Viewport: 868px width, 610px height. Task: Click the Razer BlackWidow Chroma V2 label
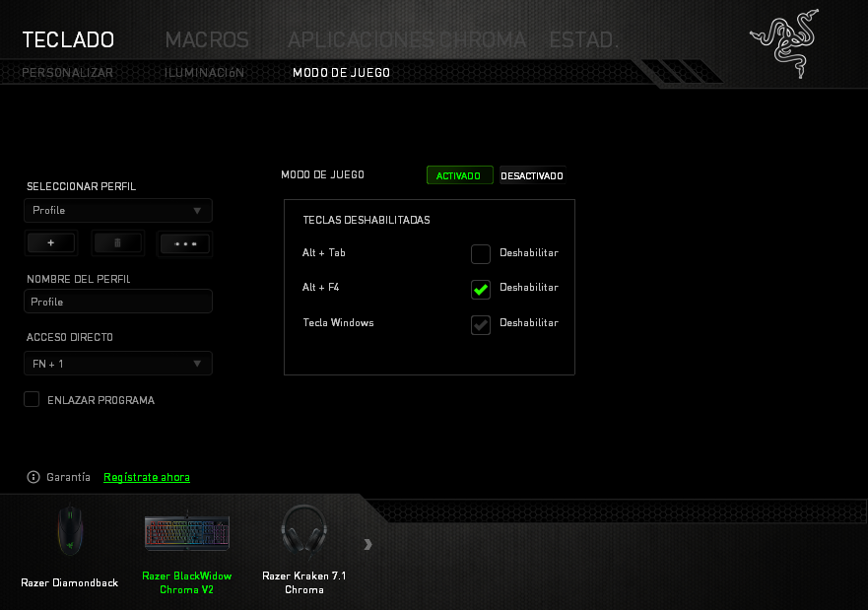pyautogui.click(x=187, y=582)
